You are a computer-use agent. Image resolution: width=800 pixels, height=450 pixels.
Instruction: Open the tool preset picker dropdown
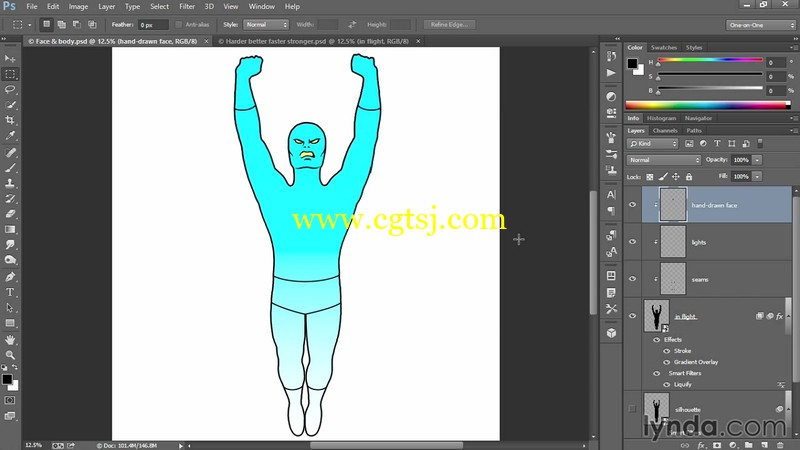click(x=30, y=24)
